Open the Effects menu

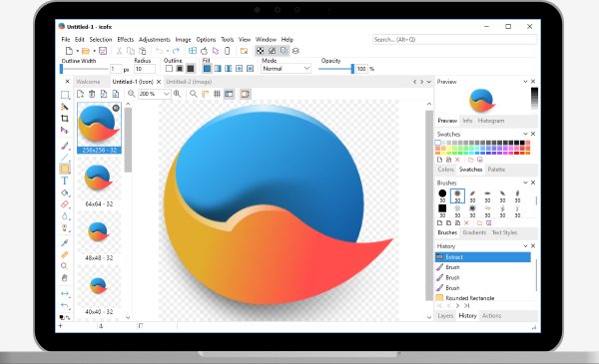coord(126,39)
